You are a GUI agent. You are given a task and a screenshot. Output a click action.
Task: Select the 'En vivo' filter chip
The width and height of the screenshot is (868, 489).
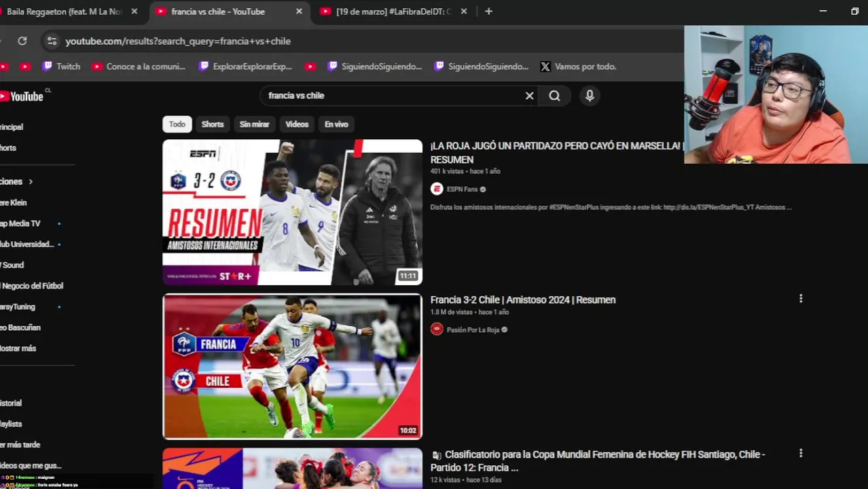(336, 124)
